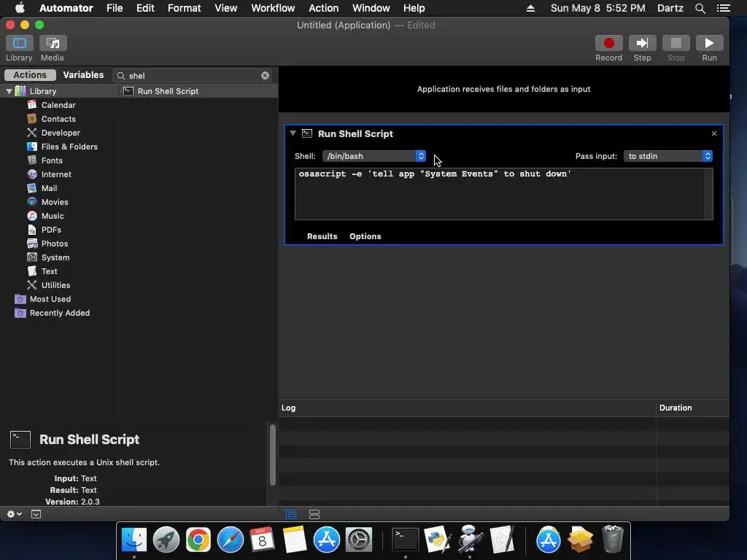747x560 pixels.
Task: Run the workflow
Action: pos(709,43)
